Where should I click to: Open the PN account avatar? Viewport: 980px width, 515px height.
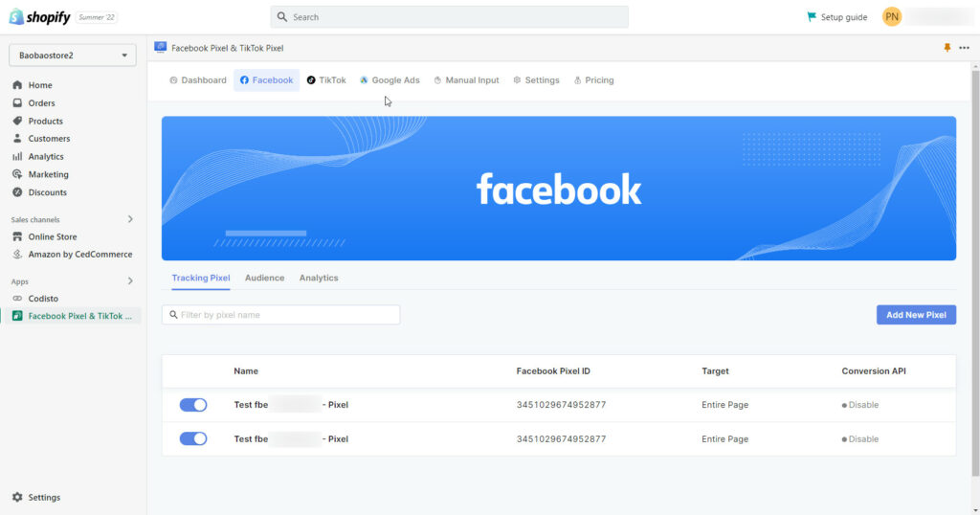892,17
